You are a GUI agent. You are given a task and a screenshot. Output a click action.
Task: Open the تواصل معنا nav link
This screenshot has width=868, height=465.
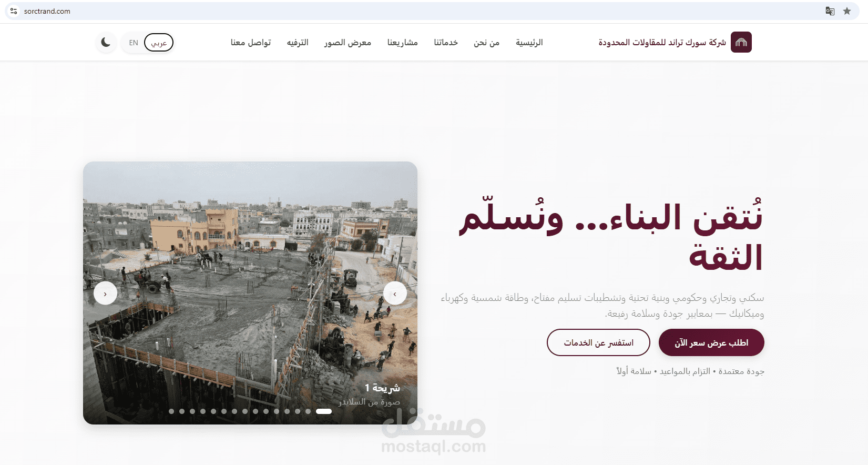(251, 42)
